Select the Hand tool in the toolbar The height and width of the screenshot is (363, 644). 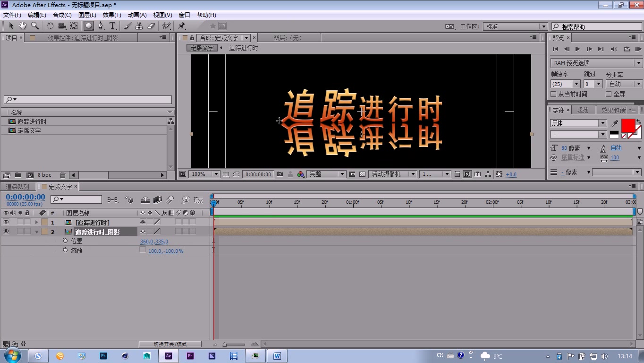(x=22, y=26)
